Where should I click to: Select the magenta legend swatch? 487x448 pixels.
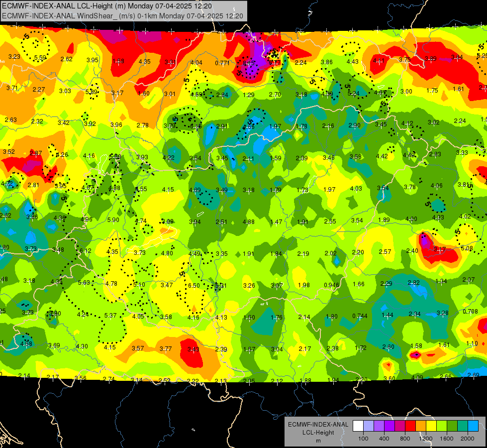[400, 426]
